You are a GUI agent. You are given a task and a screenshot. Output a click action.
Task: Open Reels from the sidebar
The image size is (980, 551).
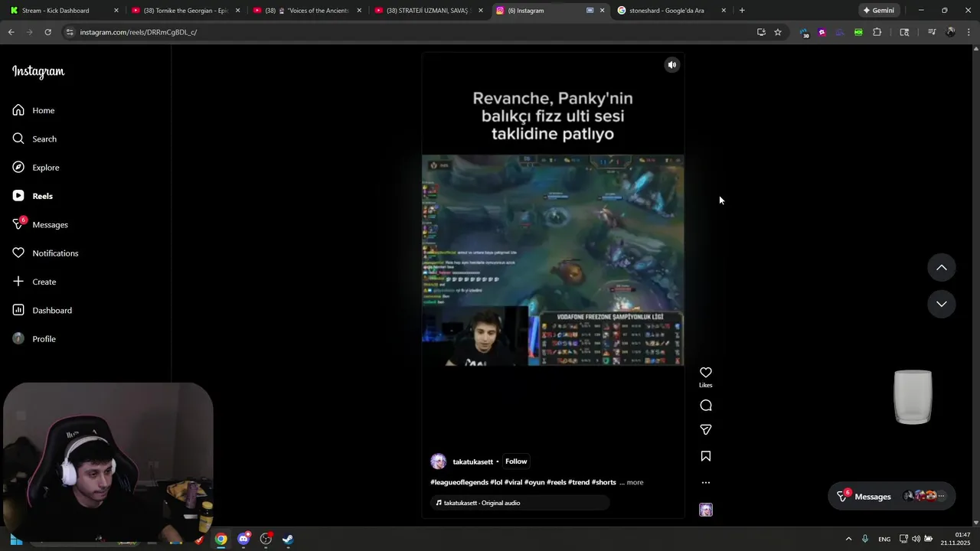click(x=33, y=196)
